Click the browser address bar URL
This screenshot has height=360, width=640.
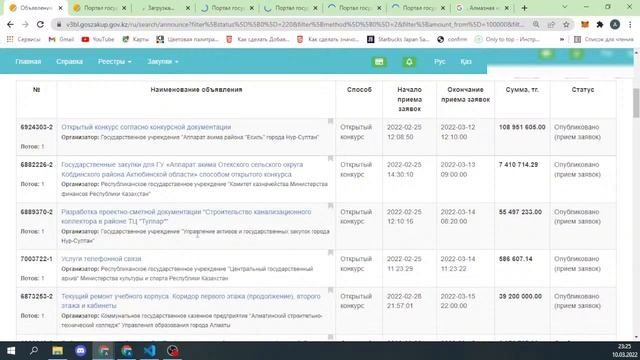(294, 24)
